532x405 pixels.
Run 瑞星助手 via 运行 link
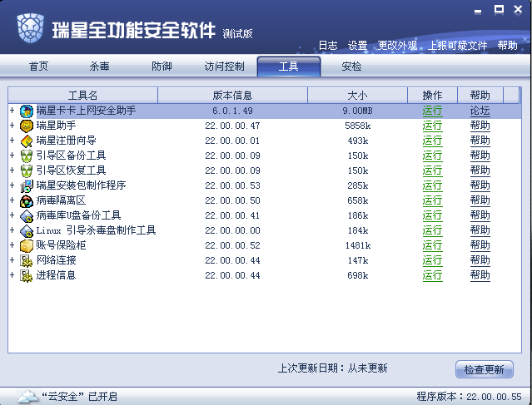coord(432,126)
